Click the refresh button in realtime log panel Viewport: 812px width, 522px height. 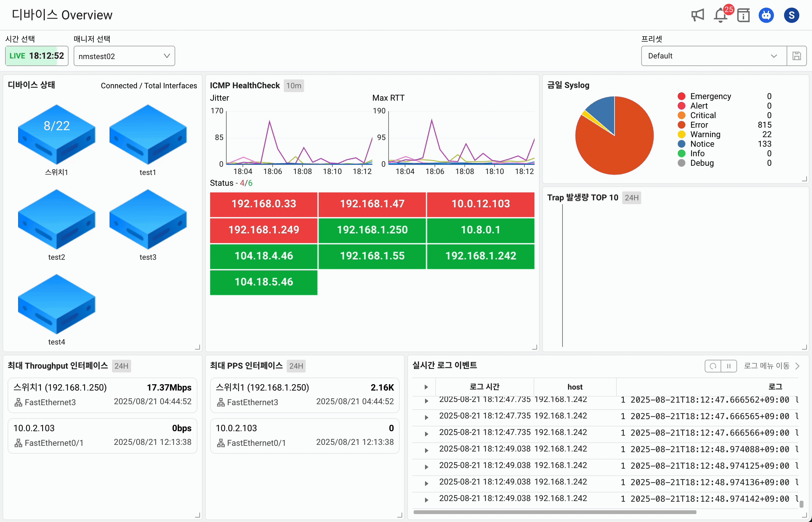click(713, 366)
